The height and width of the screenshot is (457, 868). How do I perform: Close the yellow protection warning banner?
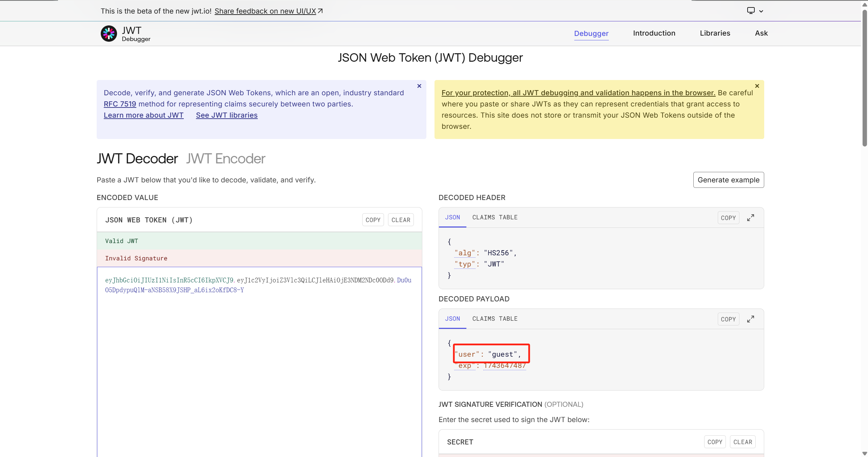tap(757, 86)
